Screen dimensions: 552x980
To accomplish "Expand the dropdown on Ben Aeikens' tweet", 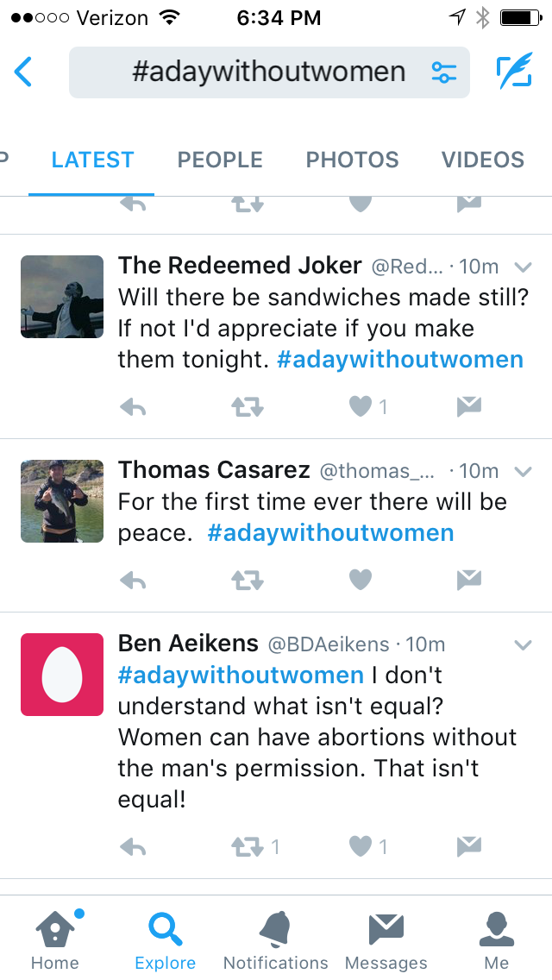I will [x=523, y=645].
